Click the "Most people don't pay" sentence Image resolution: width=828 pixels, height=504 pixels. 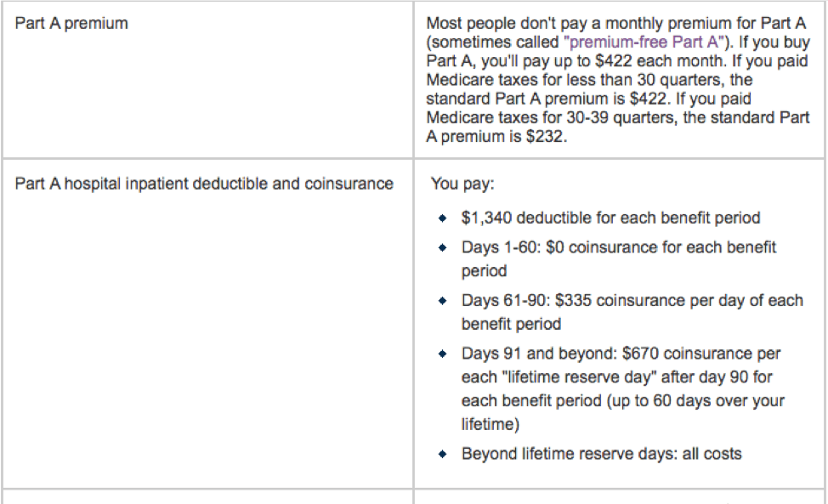[x=616, y=24]
